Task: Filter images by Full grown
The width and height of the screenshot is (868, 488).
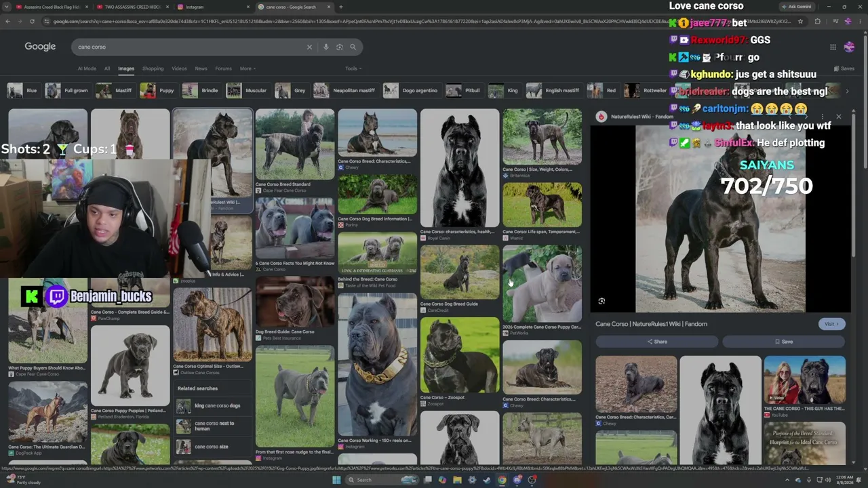Action: click(67, 90)
